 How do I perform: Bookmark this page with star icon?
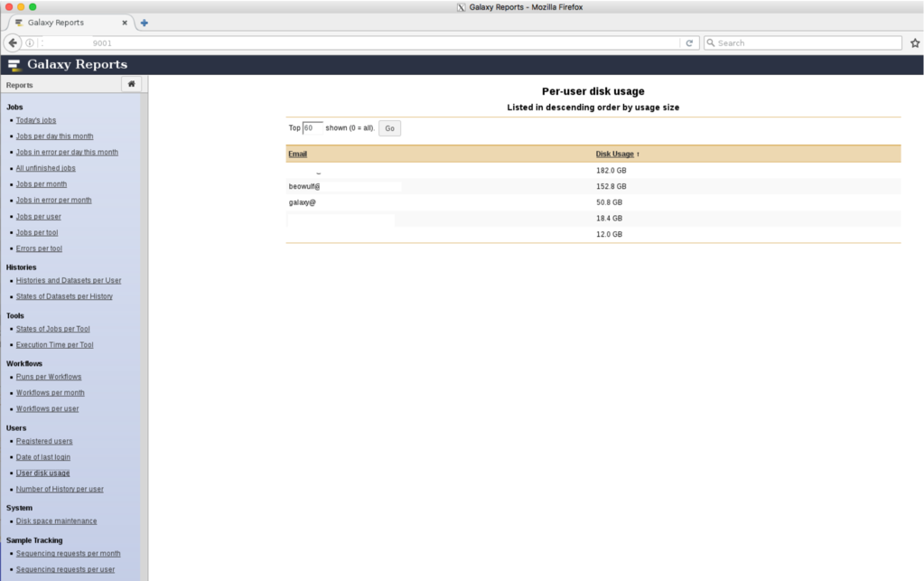915,43
